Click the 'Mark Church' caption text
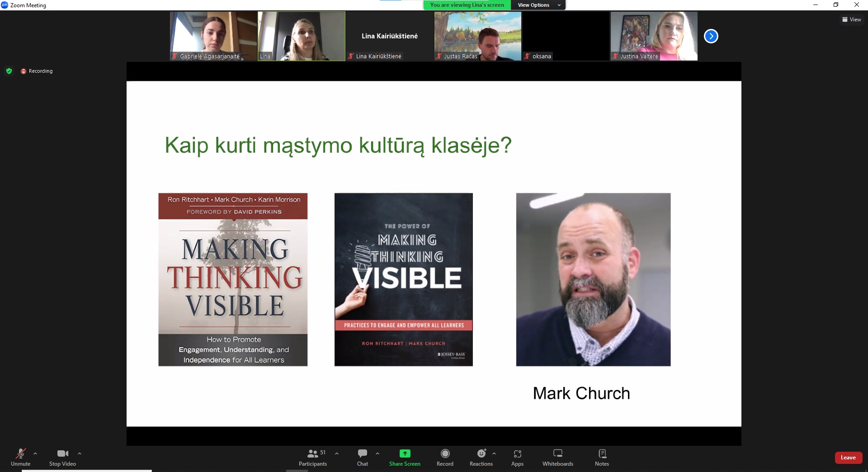Screen dimensions: 868x472 coord(581,393)
